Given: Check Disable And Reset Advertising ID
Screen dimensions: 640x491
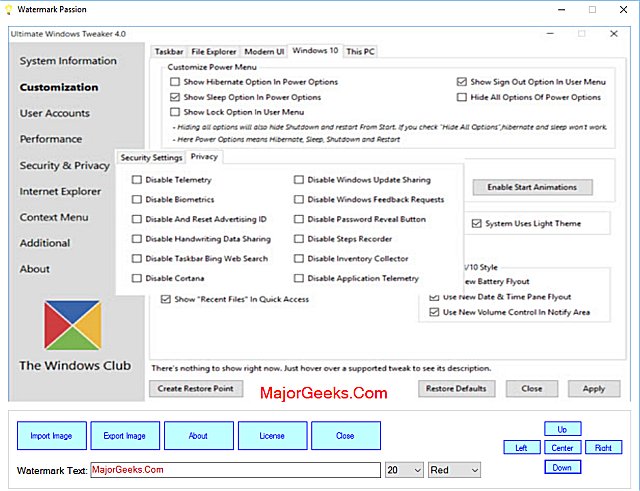Looking at the screenshot, I should [x=137, y=219].
